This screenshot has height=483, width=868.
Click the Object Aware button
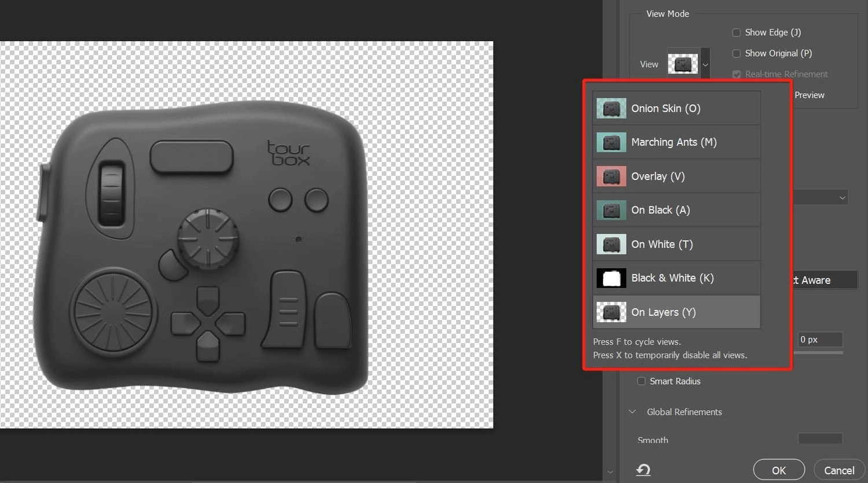click(x=825, y=280)
